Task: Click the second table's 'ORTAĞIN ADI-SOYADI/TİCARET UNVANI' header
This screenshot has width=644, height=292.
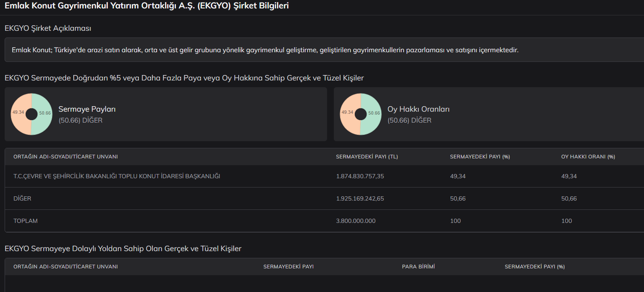Action: (66, 267)
